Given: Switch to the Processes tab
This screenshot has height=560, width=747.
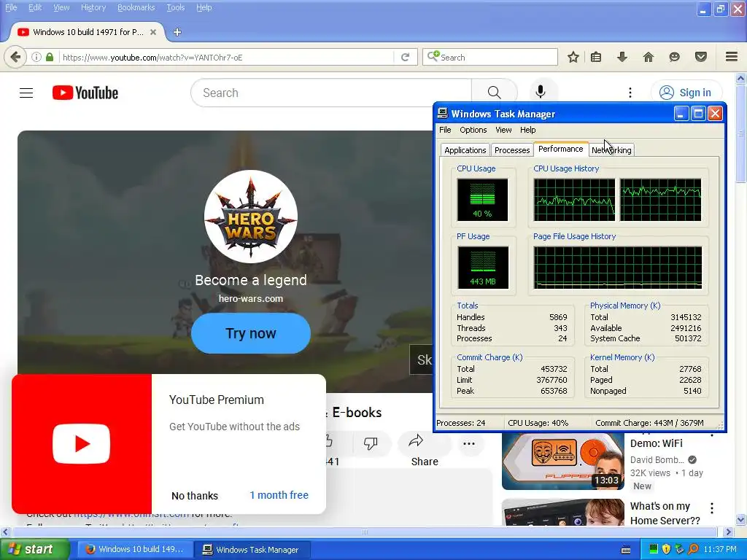Looking at the screenshot, I should (511, 150).
